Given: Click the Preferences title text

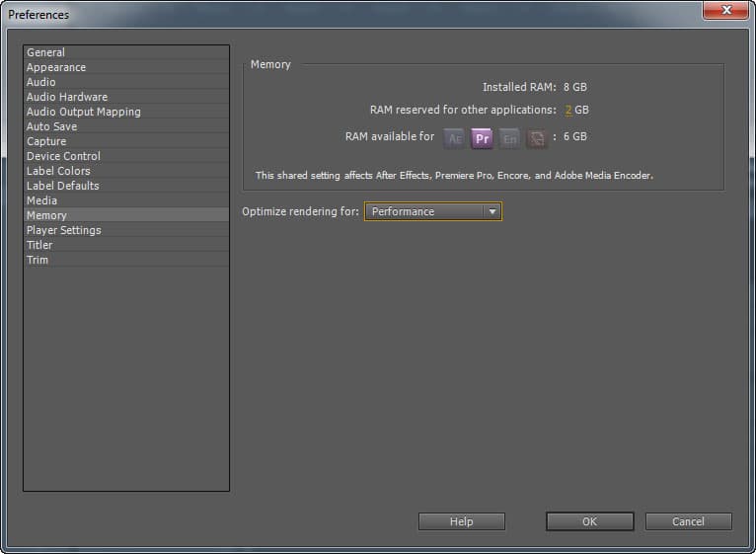Looking at the screenshot, I should click(38, 15).
